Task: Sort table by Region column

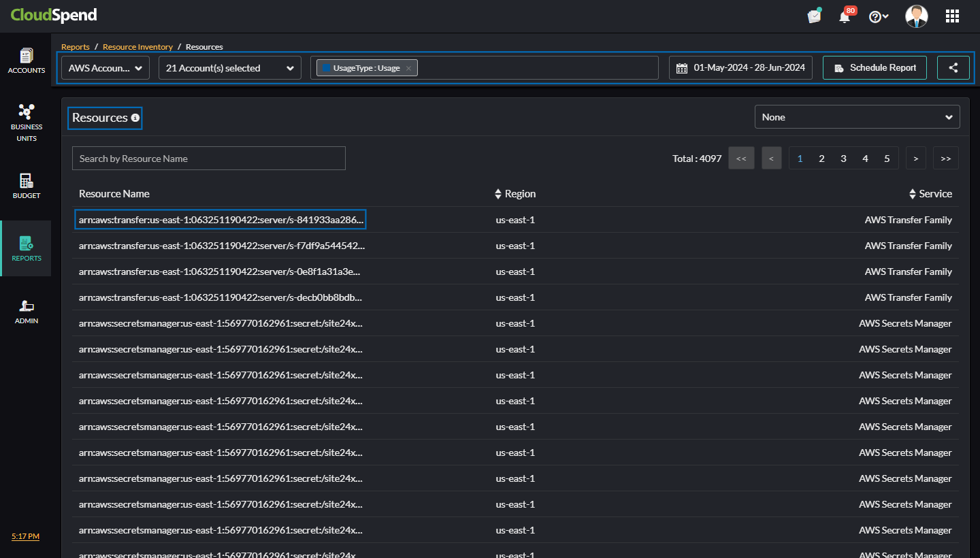Action: [515, 194]
